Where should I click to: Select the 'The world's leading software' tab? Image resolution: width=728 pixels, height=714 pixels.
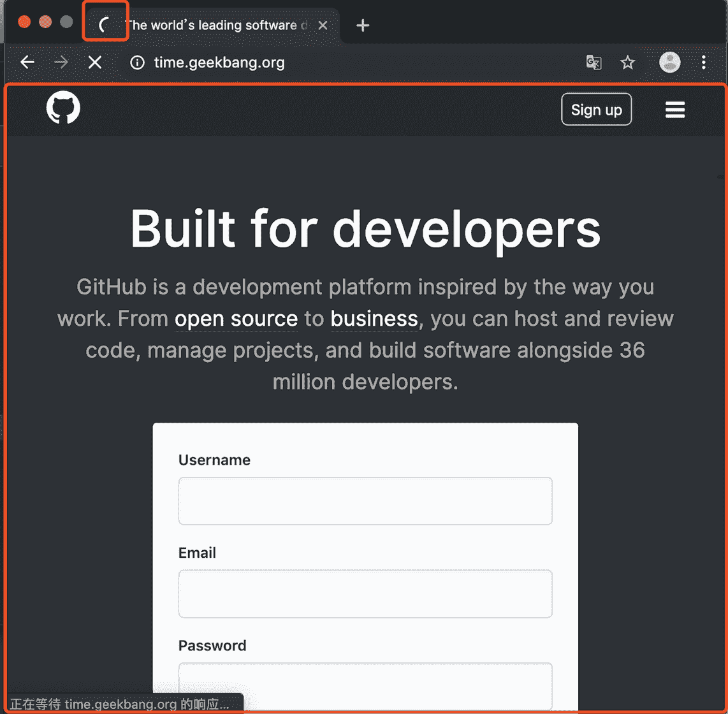(213, 25)
